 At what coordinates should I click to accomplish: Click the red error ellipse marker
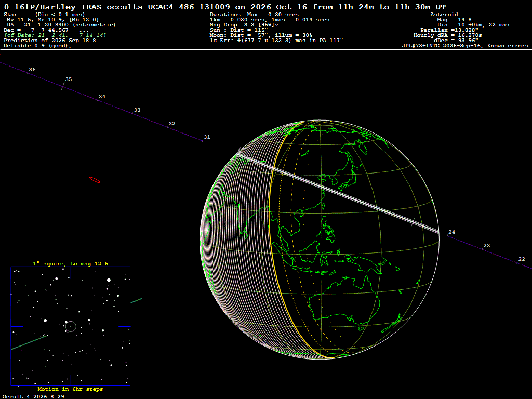pyautogui.click(x=95, y=180)
